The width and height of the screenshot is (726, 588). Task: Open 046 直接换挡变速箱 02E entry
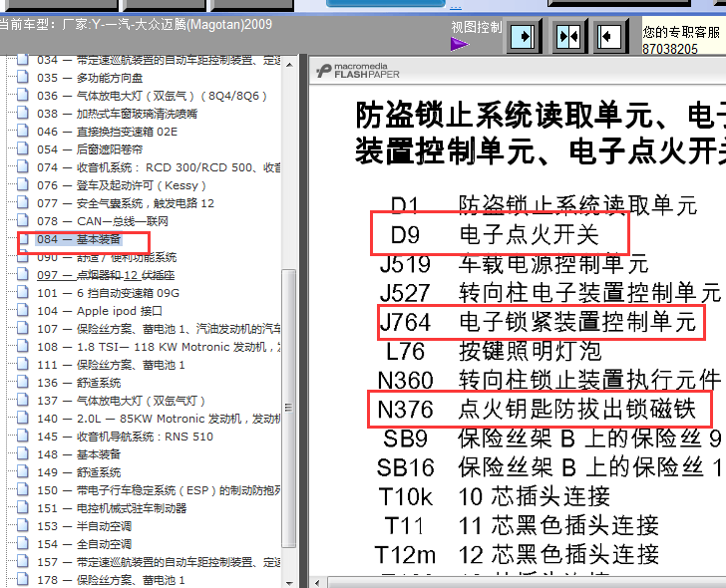108,132
